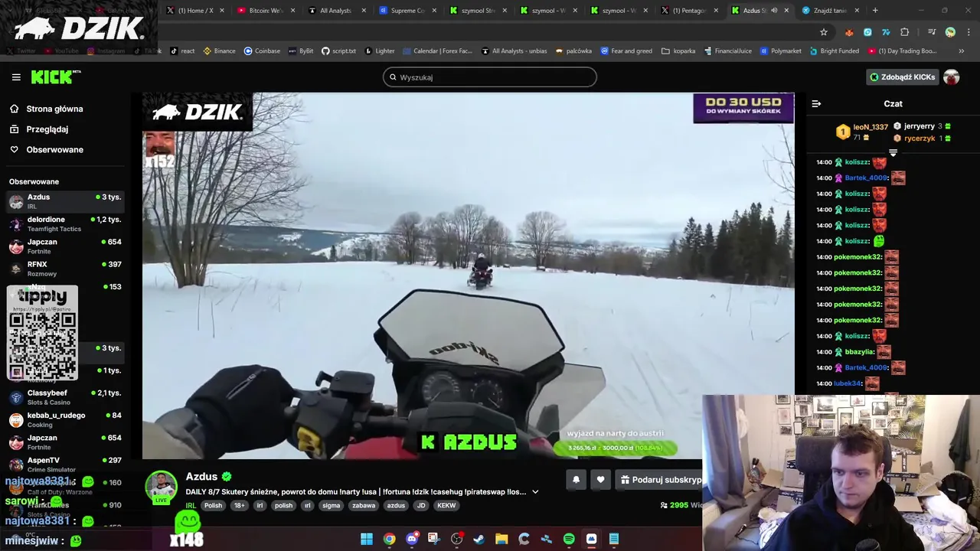
Task: Select the 18+ tag
Action: [240, 506]
